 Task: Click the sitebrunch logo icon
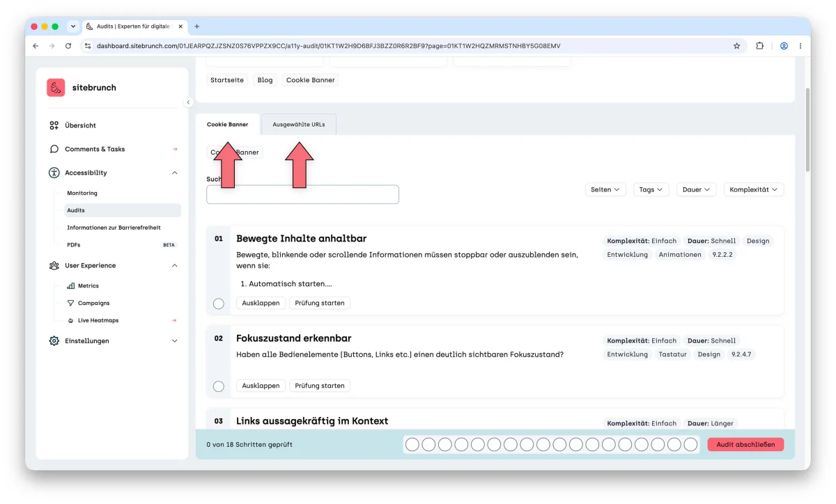56,88
